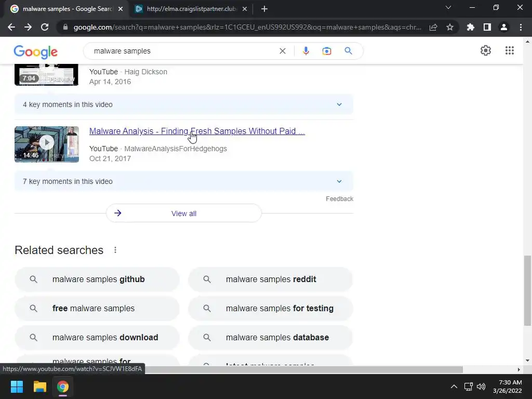Expand 4 key moments in this video
532x399 pixels.
(x=183, y=104)
